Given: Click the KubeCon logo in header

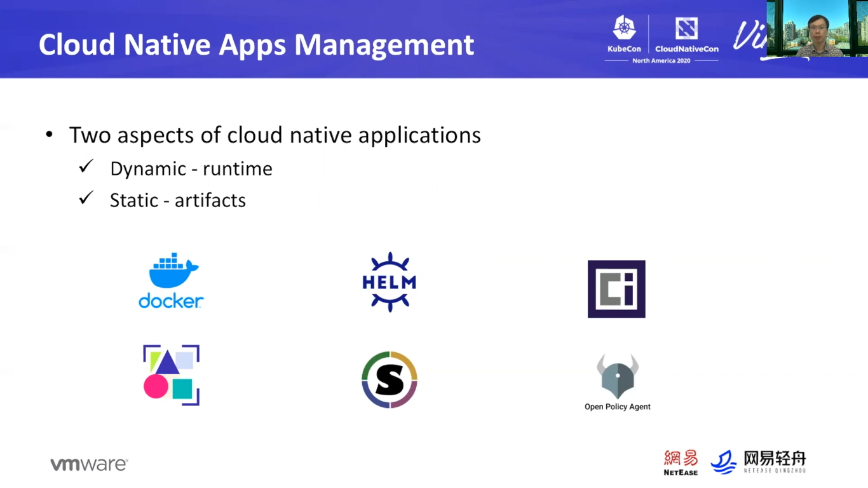Looking at the screenshot, I should pyautogui.click(x=624, y=35).
